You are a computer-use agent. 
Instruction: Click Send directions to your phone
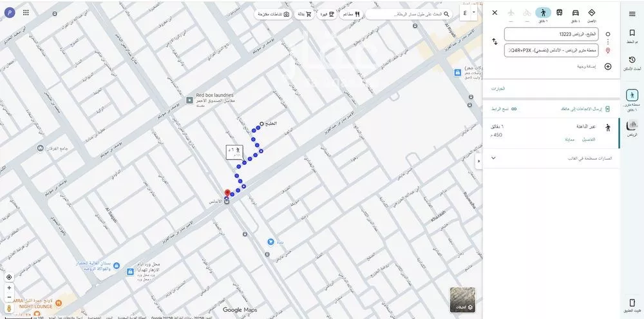pyautogui.click(x=572, y=109)
